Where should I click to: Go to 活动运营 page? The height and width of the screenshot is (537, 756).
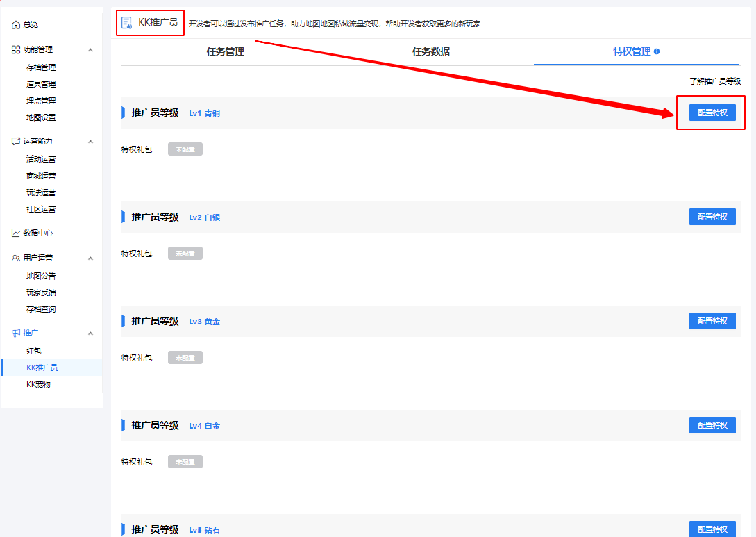41,159
